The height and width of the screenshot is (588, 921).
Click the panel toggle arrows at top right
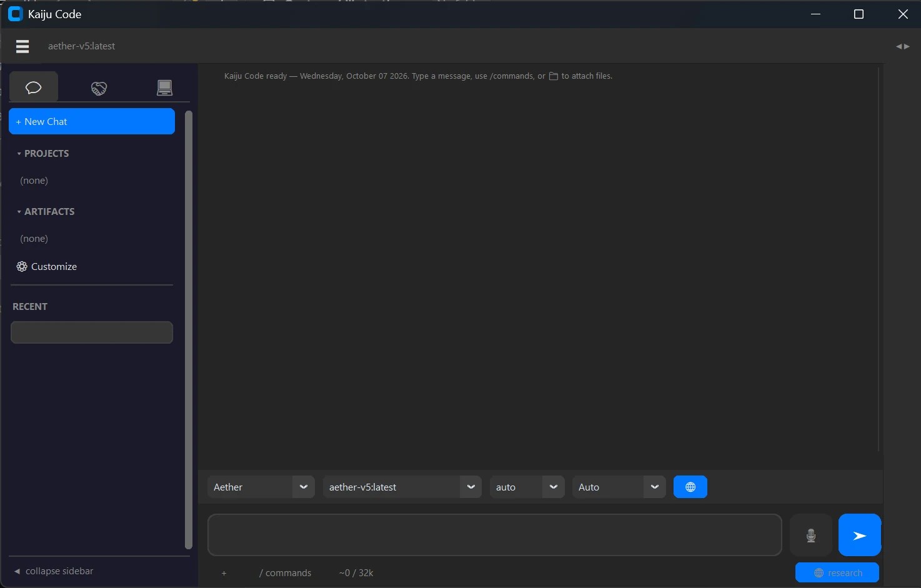pos(903,46)
